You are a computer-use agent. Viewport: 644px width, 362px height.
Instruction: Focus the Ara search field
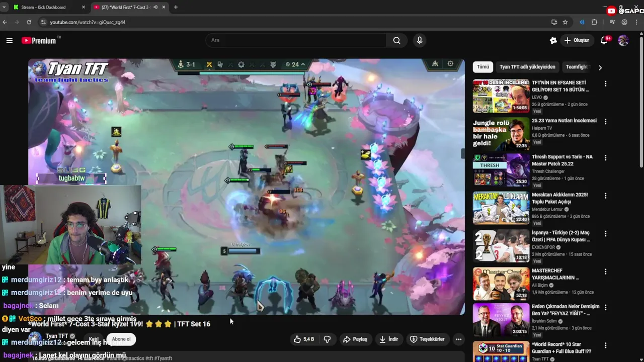click(x=296, y=40)
